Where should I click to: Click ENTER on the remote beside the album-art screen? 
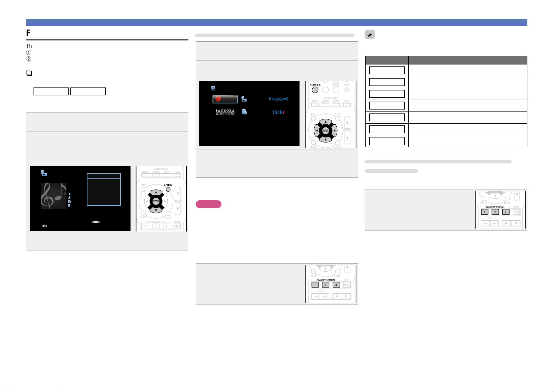pyautogui.click(x=156, y=201)
